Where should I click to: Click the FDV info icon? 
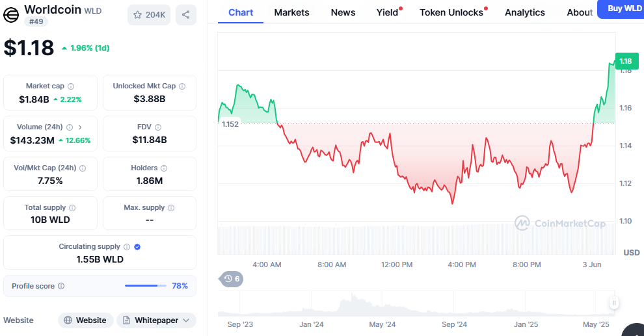[x=158, y=127]
